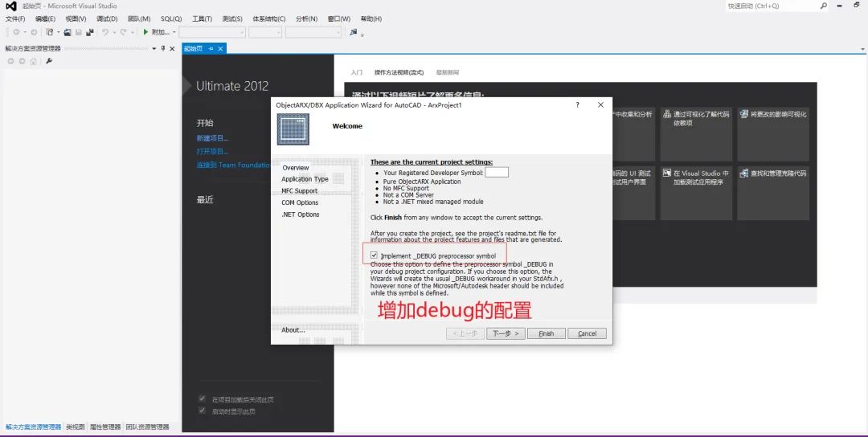Click the Save All toolbar icon

click(x=90, y=33)
